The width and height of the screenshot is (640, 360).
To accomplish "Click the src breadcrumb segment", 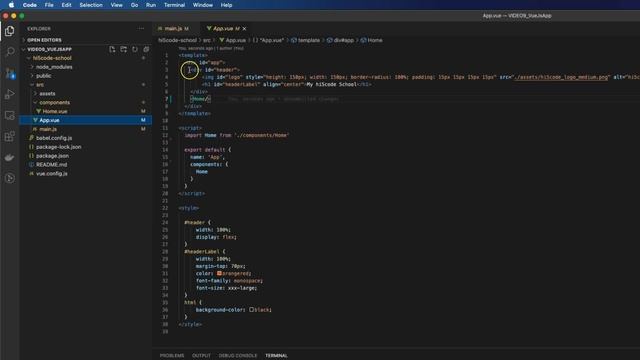I will click(x=207, y=40).
